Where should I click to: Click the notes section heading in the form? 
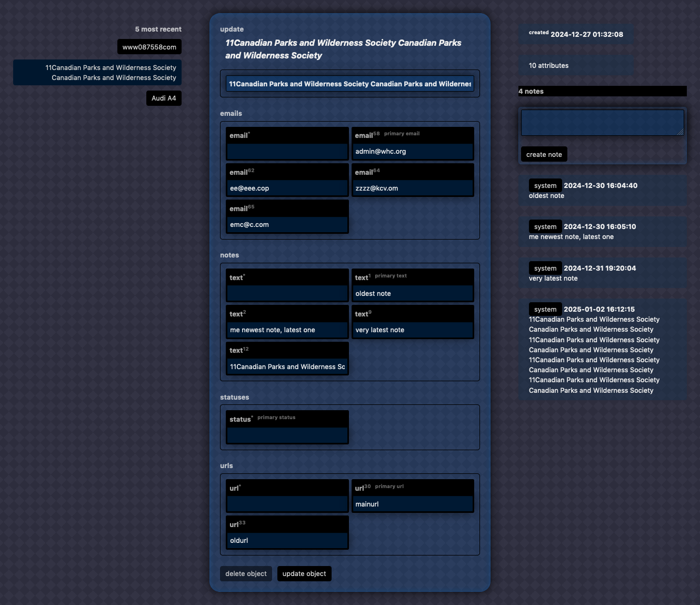229,255
